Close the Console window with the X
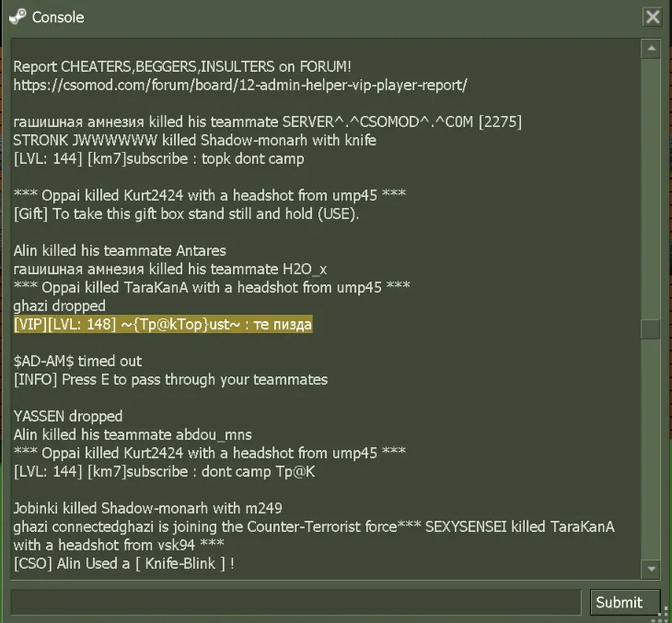This screenshot has width=672, height=623. (x=653, y=17)
